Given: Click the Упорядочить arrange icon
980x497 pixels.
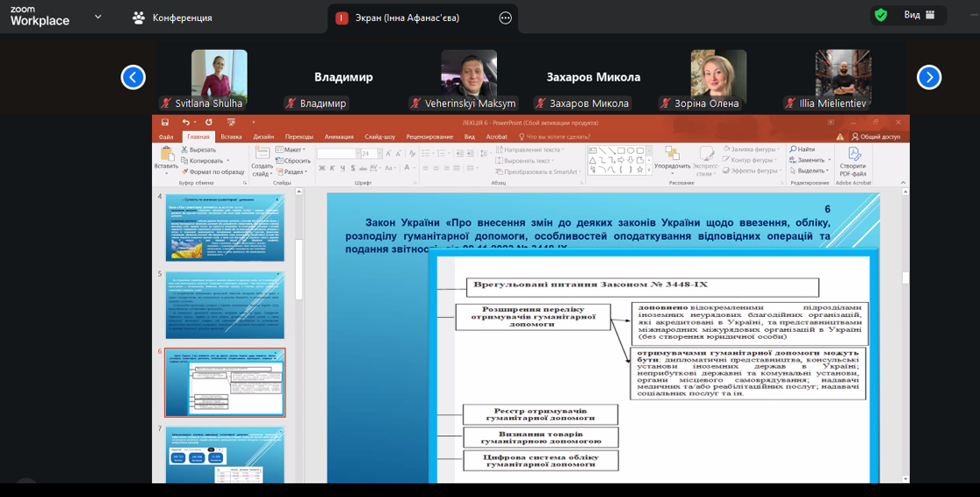Looking at the screenshot, I should tap(672, 155).
